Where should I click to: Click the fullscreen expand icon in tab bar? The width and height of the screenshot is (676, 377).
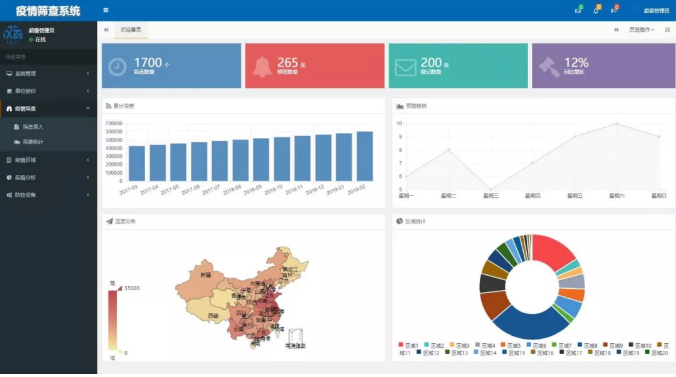667,30
